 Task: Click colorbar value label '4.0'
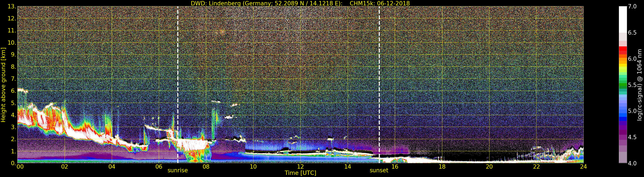(x=632, y=163)
